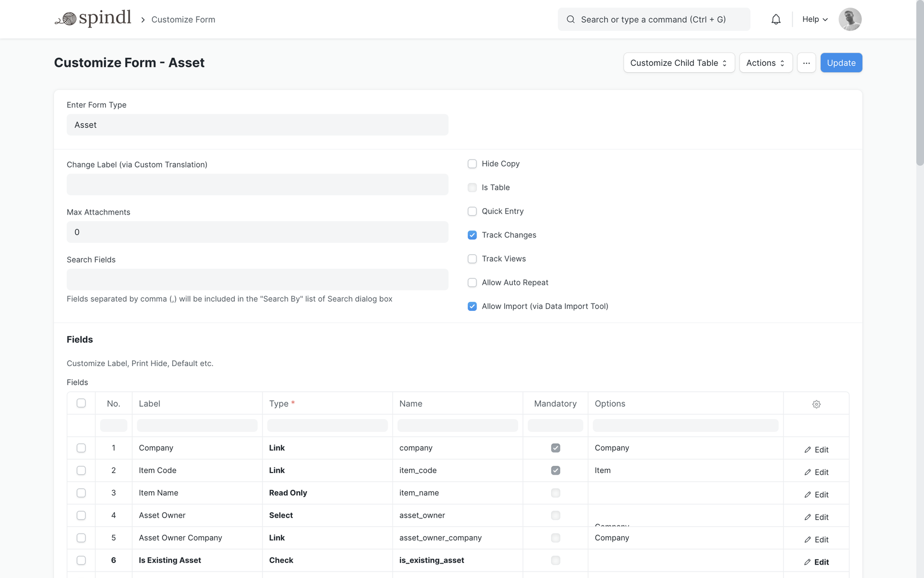Click the search magnifier icon

tap(571, 19)
